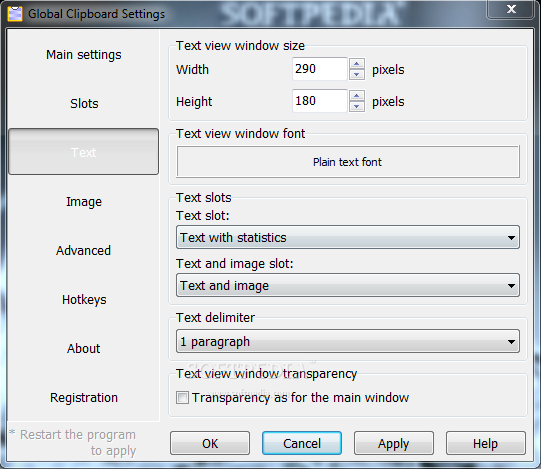
Task: Open the Slots settings tab
Action: 83,104
